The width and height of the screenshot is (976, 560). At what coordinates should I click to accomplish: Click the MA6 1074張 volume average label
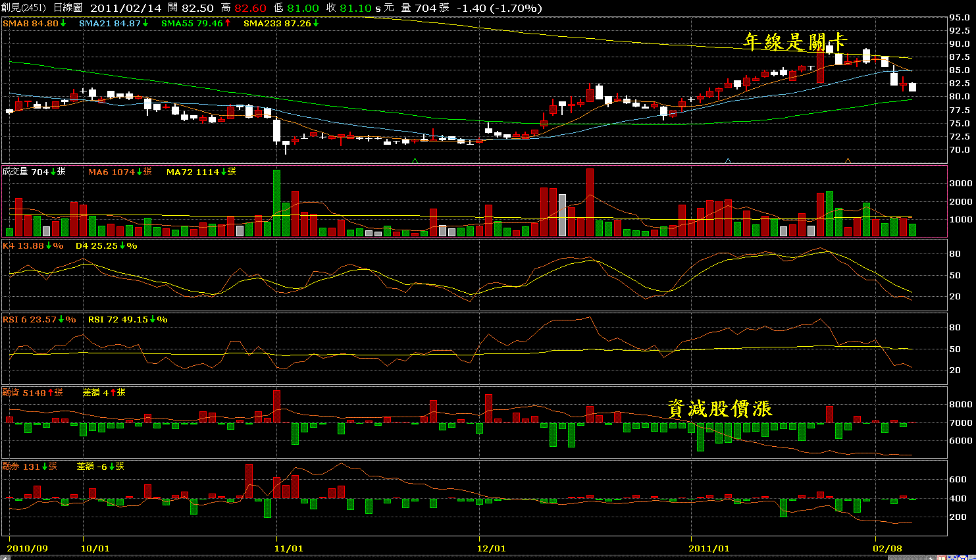[x=120, y=172]
